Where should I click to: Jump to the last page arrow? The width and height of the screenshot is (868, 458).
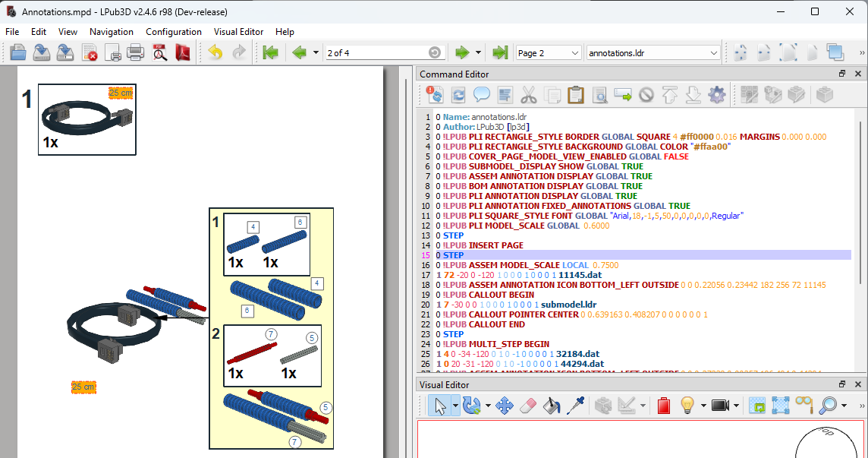point(500,52)
